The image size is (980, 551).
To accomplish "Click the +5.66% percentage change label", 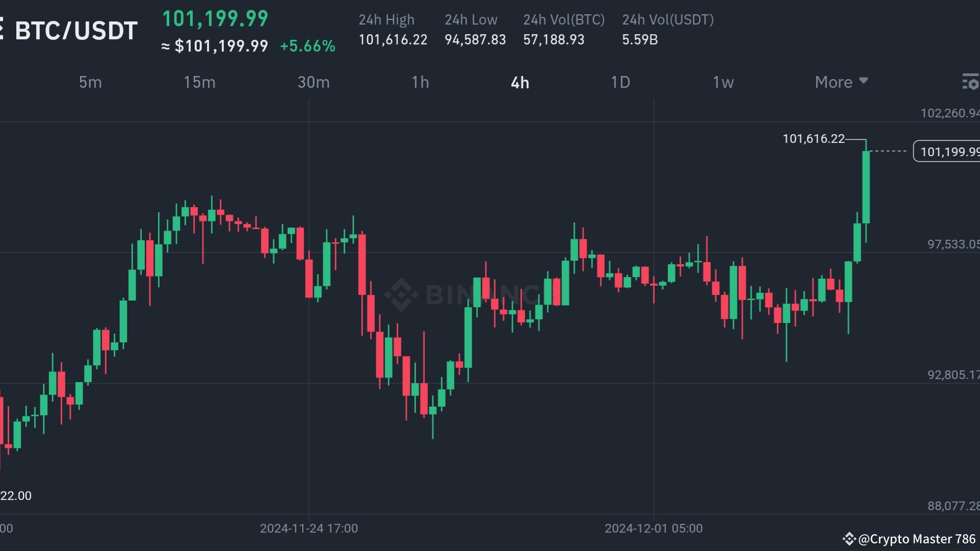I will [x=307, y=46].
